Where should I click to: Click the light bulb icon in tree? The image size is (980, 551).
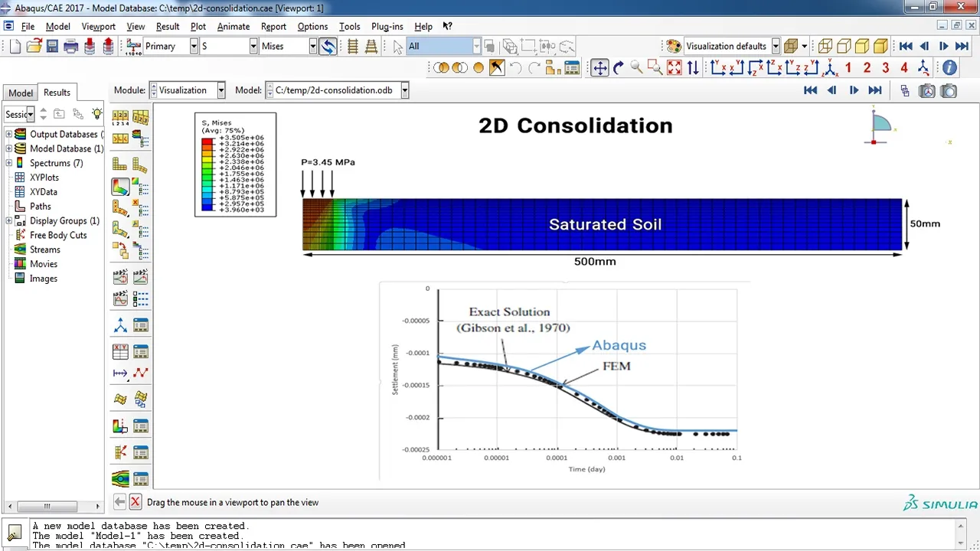96,114
